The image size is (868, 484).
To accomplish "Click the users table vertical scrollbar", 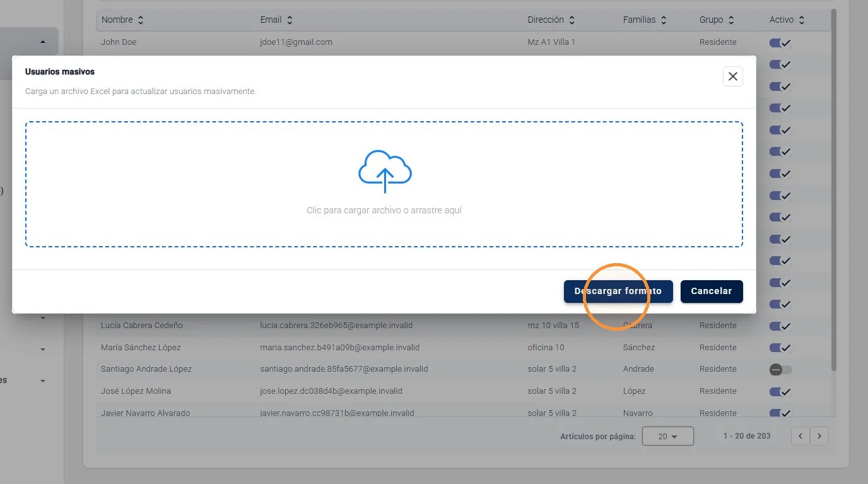I will tap(834, 189).
